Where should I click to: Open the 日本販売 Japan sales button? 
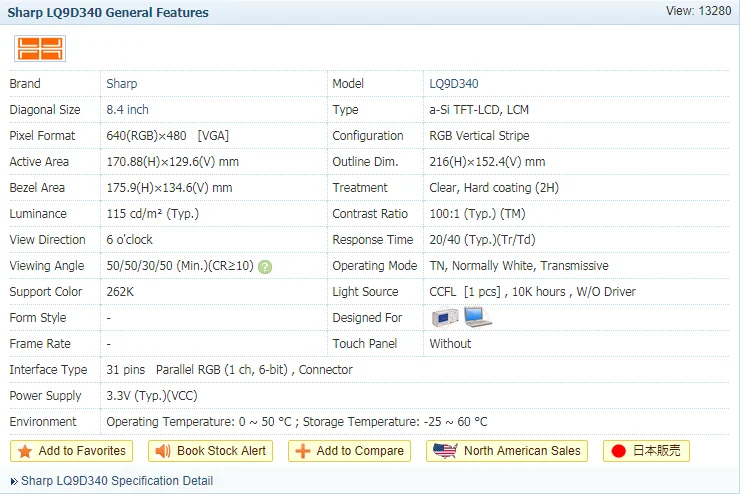646,451
